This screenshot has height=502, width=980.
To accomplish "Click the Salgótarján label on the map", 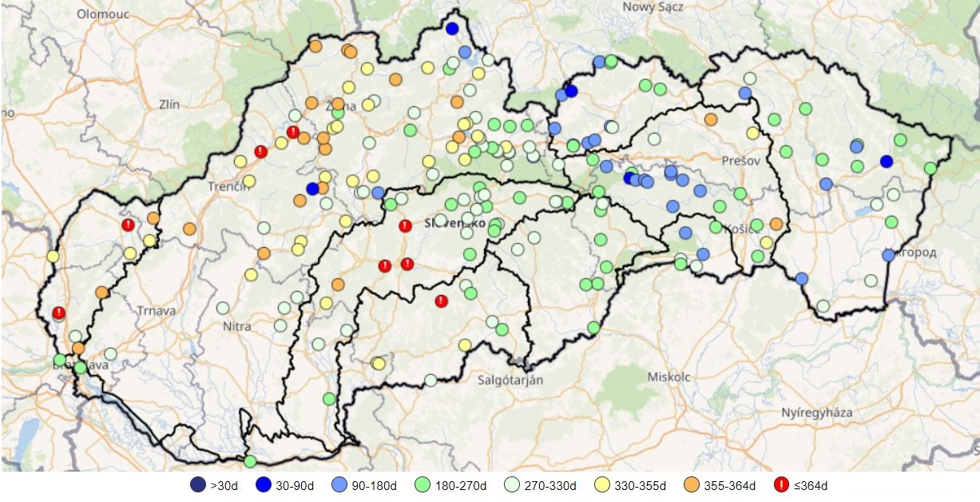I will [508, 380].
